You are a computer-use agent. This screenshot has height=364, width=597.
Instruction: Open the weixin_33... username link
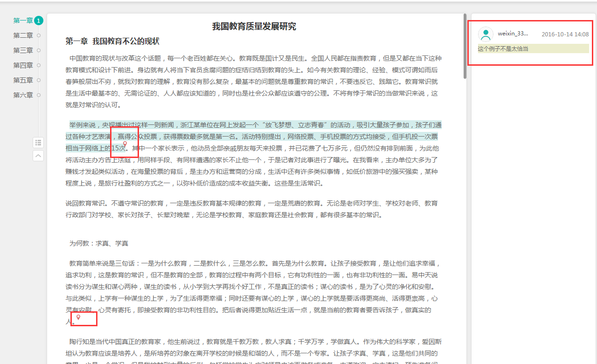tap(513, 34)
